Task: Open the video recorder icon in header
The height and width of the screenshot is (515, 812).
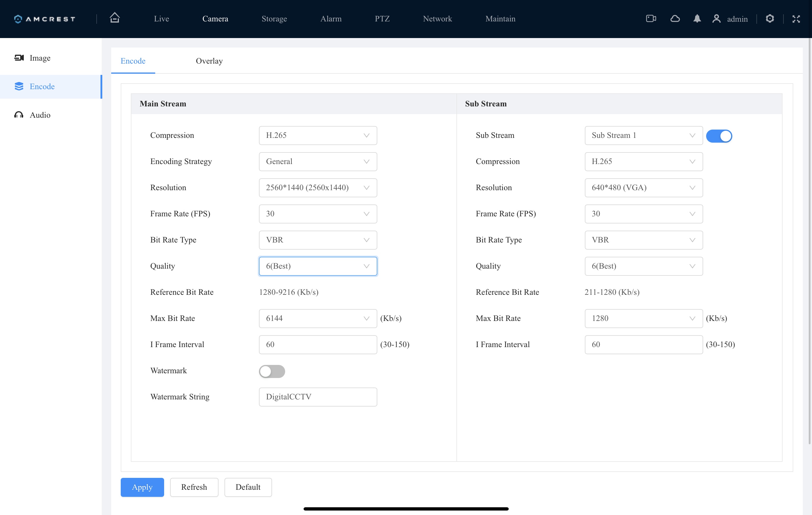Action: pyautogui.click(x=651, y=18)
